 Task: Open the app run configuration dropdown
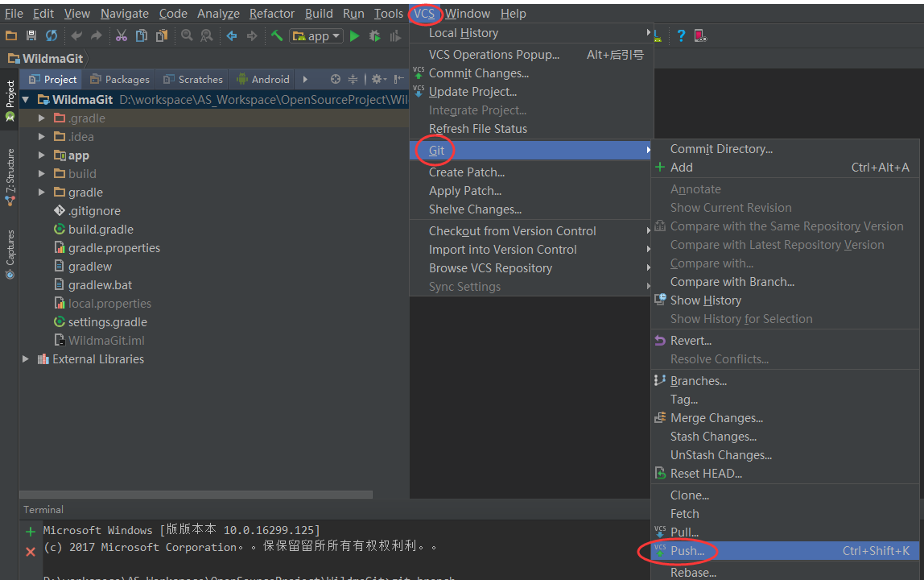coord(316,36)
